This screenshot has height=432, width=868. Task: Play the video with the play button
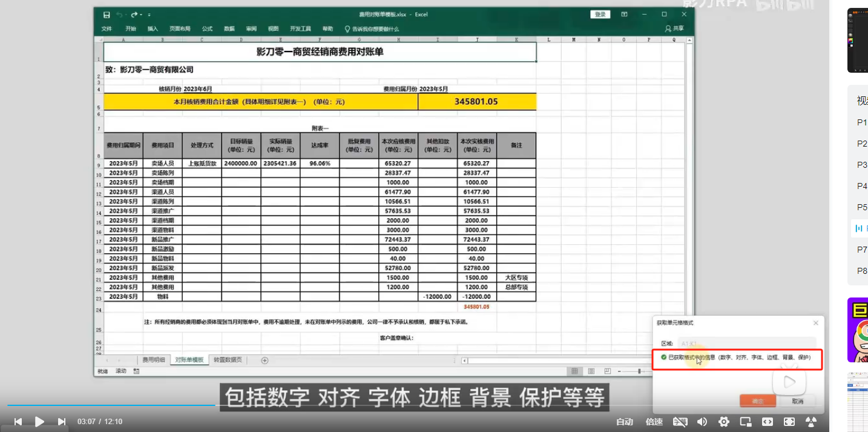39,422
